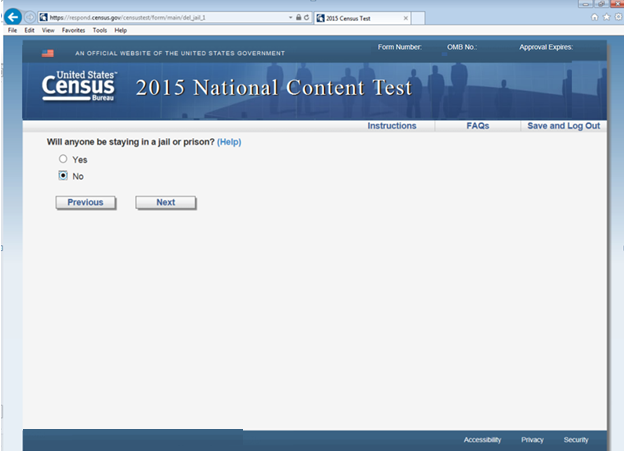Refresh the page with reload icon
The width and height of the screenshot is (624, 451).
coord(306,18)
